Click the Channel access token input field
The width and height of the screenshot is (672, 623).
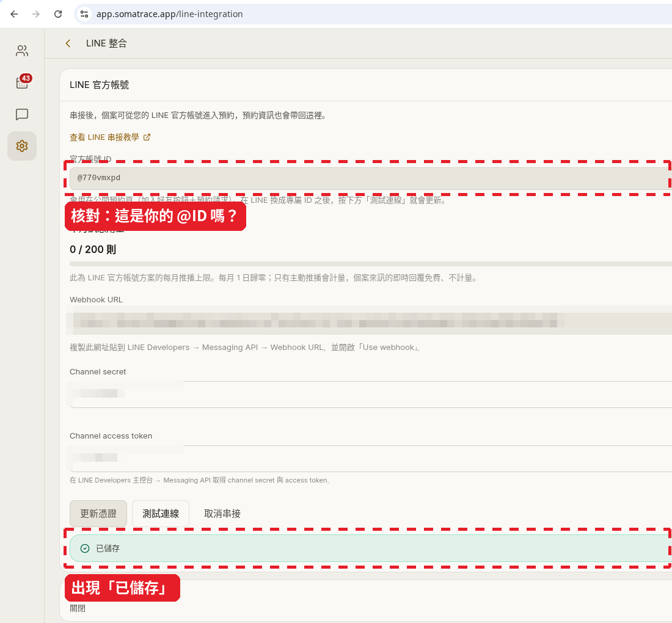370,459
